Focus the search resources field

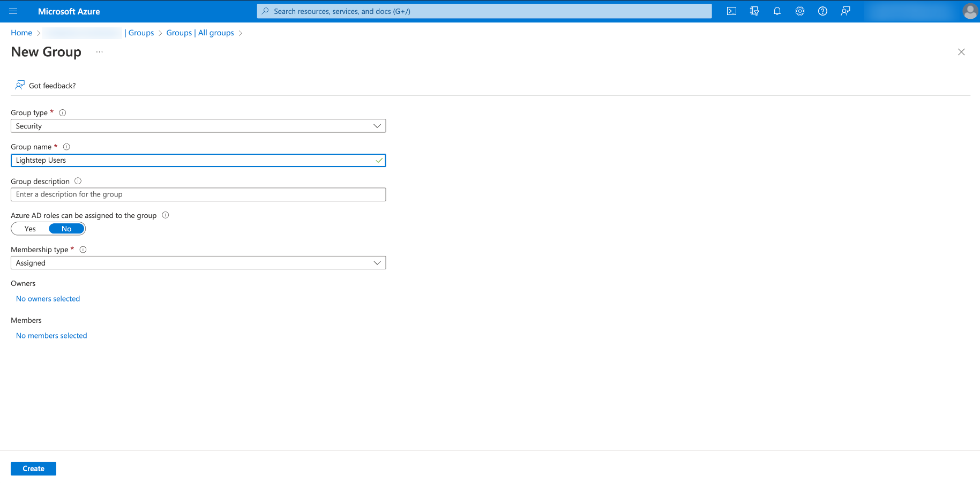[x=484, y=11]
